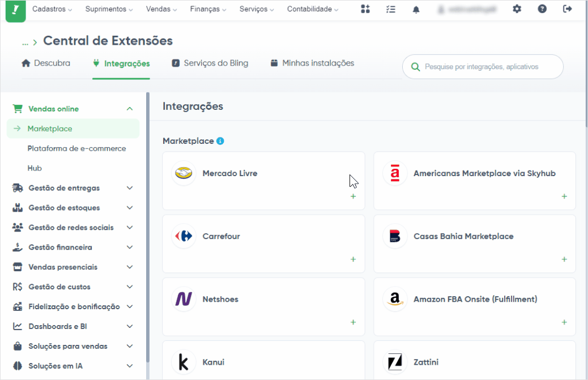Click the green Bling logo icon
The height and width of the screenshot is (380, 588).
point(16,10)
